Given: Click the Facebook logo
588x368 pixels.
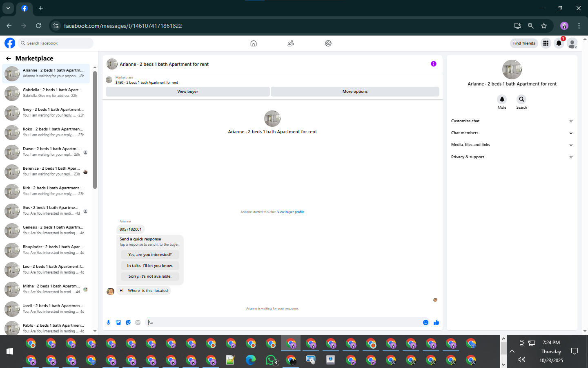Looking at the screenshot, I should [x=10, y=43].
